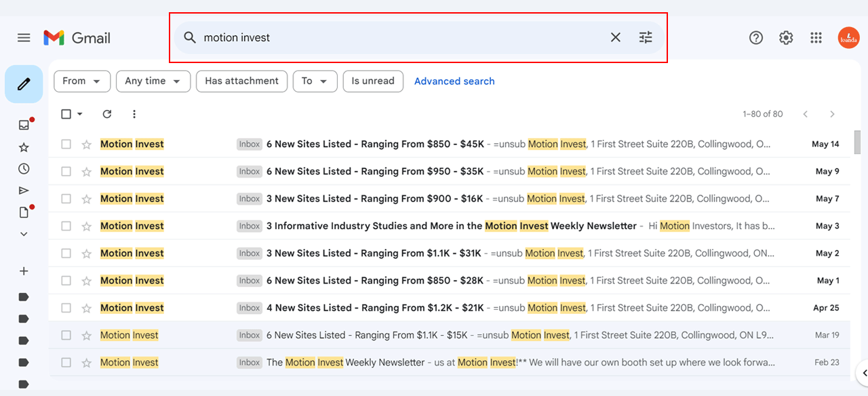This screenshot has height=396, width=868.
Task: Open Starred messages via sidebar star icon
Action: click(x=24, y=146)
